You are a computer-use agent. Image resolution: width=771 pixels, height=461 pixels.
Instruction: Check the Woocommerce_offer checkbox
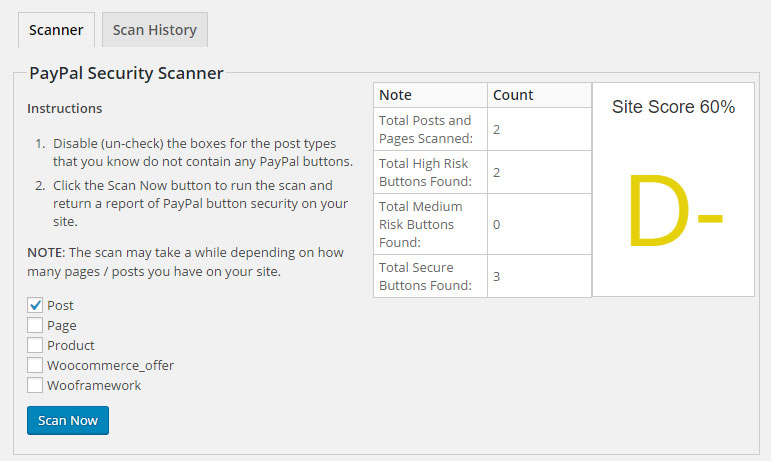pos(35,365)
